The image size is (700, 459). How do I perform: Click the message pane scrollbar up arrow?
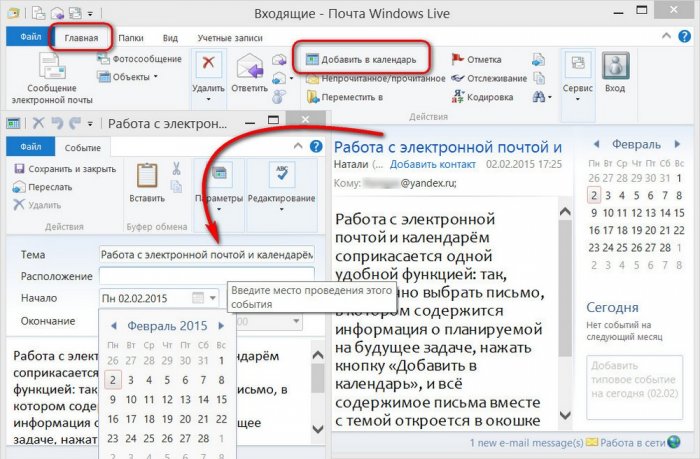point(565,211)
